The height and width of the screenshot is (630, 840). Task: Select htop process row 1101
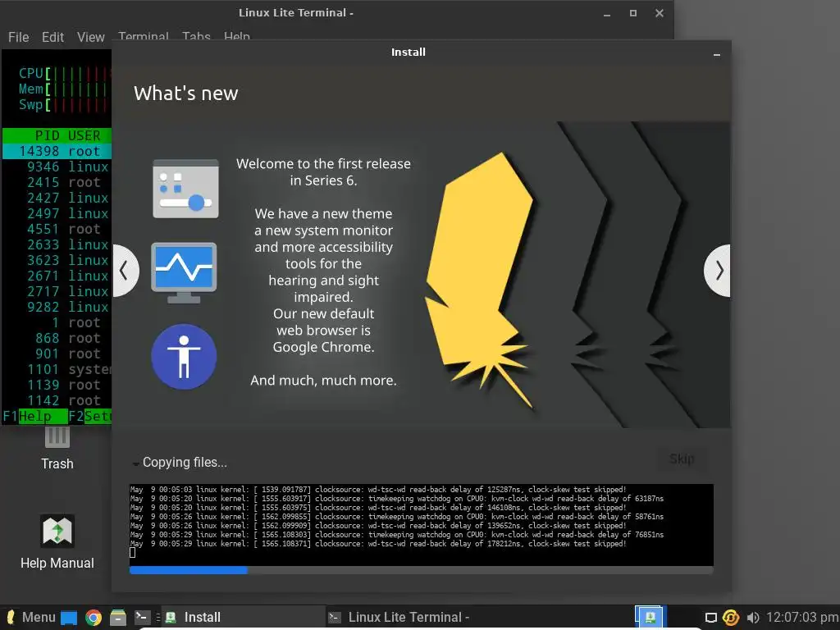(57, 369)
